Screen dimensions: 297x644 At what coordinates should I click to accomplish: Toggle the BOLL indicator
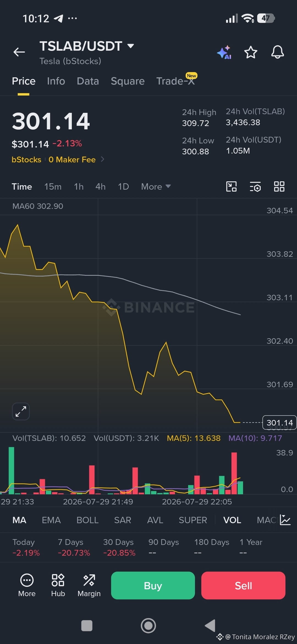[x=87, y=520]
